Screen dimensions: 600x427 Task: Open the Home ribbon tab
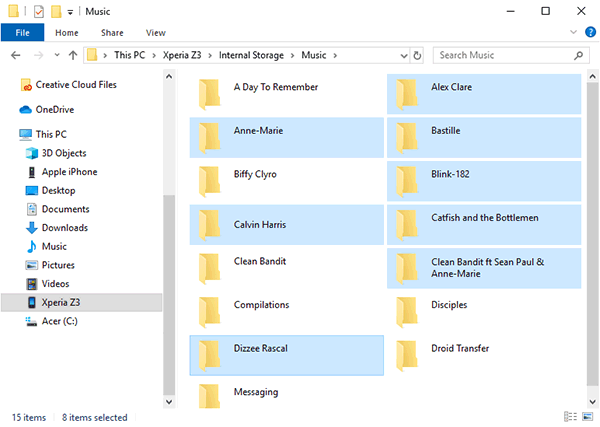tap(67, 33)
